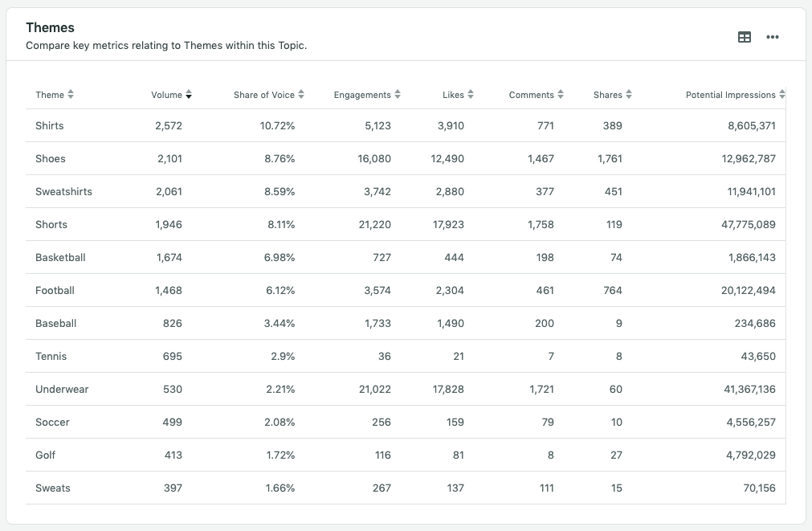Select the Soccer theme row name
The width and height of the screenshot is (812, 531).
click(x=52, y=423)
